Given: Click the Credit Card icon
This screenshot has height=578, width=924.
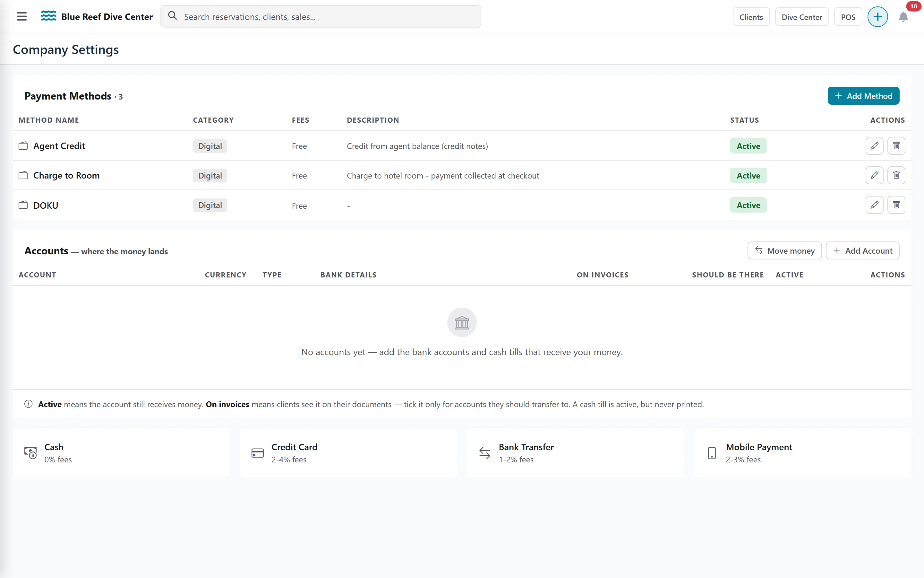Looking at the screenshot, I should coord(258,453).
